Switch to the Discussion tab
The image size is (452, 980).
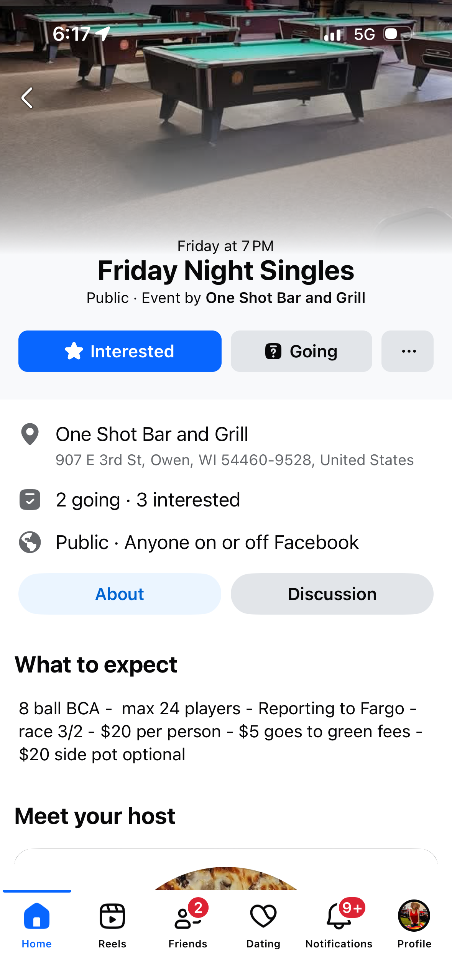point(332,594)
